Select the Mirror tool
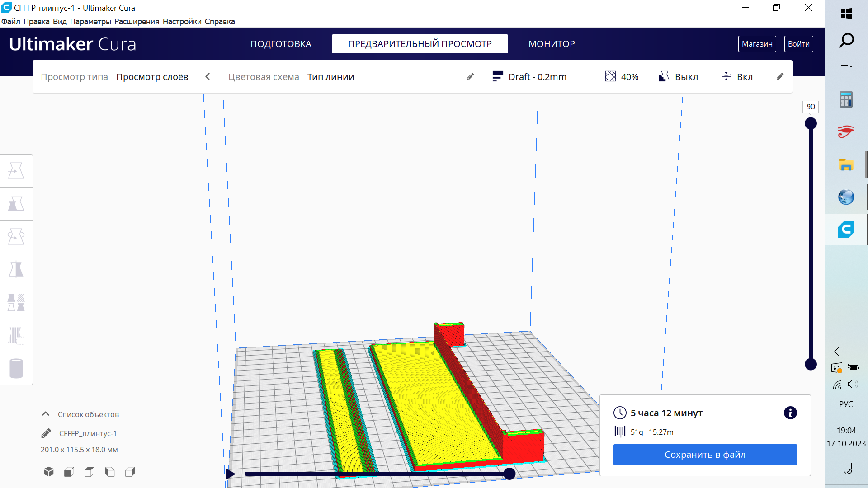 16,270
